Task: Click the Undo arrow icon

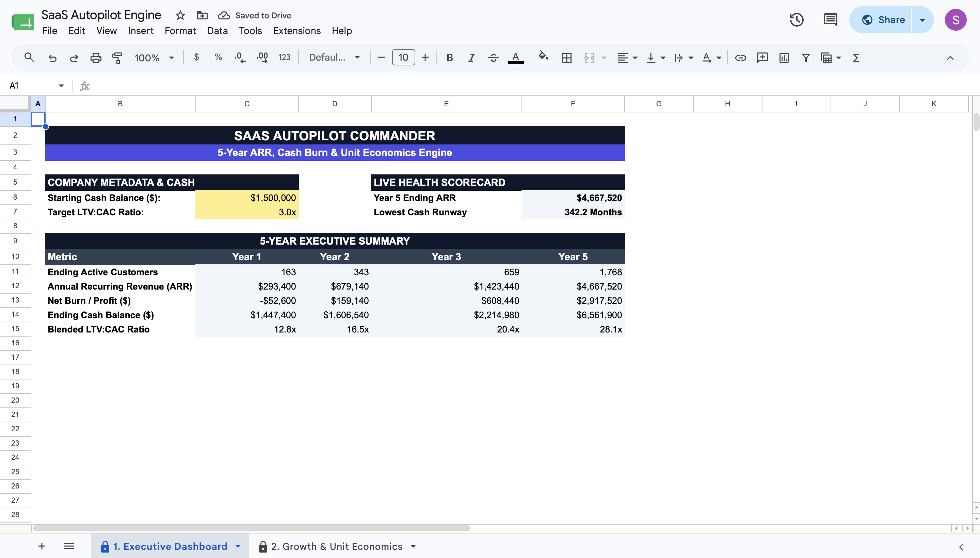Action: click(52, 58)
